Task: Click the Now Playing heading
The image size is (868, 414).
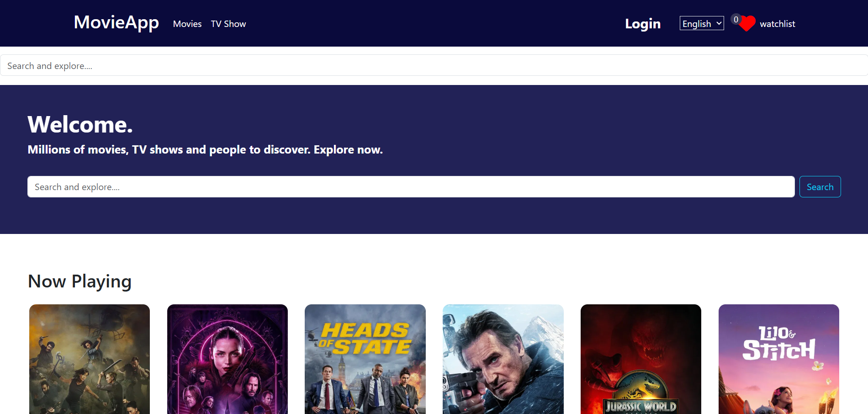Action: (x=80, y=281)
